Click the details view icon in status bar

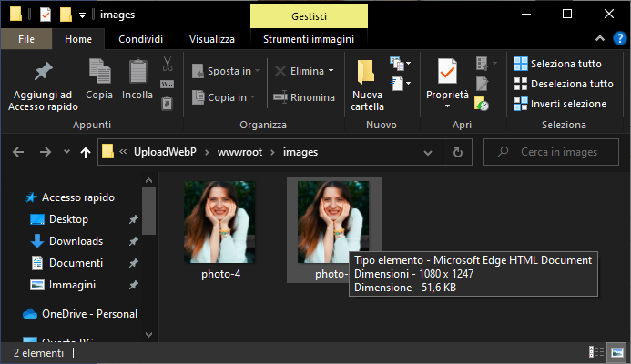(x=596, y=352)
